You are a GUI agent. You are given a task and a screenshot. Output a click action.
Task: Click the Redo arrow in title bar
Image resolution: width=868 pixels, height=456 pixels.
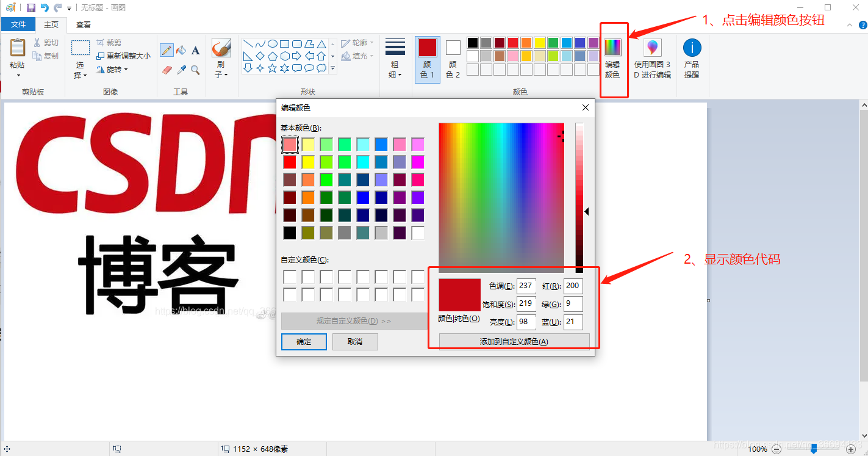pyautogui.click(x=58, y=8)
